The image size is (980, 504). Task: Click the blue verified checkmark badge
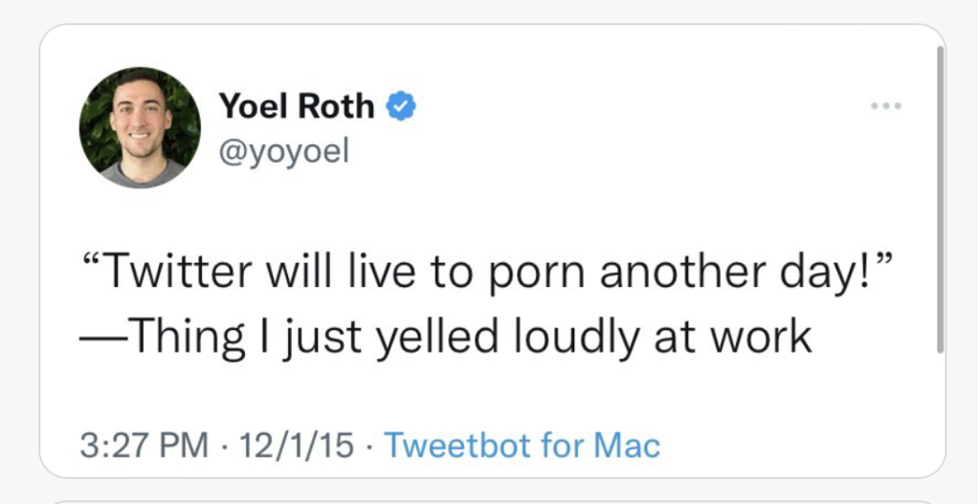pyautogui.click(x=401, y=105)
